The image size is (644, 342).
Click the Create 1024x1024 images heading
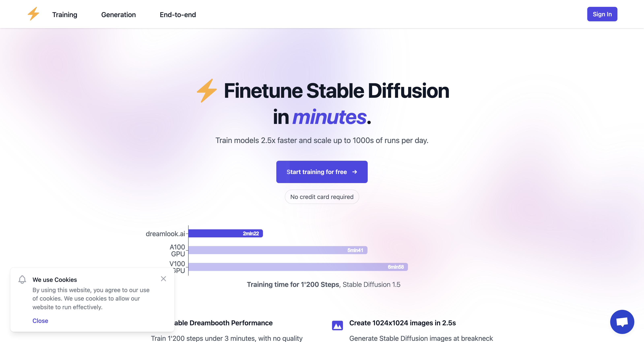click(x=402, y=323)
